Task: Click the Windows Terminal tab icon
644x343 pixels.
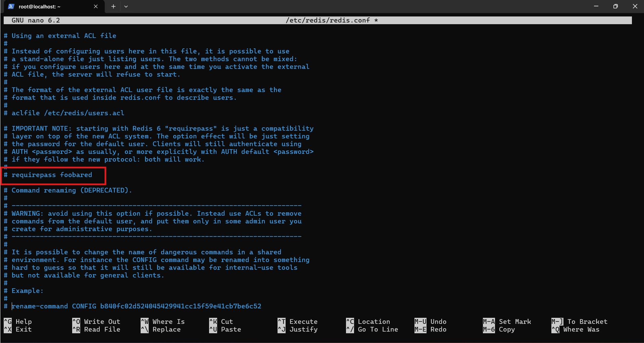Action: 10,6
